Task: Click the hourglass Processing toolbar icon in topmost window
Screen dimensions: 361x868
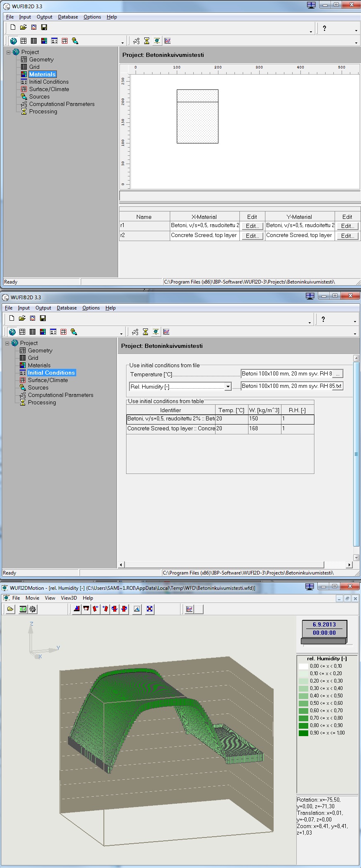Action: point(146,41)
